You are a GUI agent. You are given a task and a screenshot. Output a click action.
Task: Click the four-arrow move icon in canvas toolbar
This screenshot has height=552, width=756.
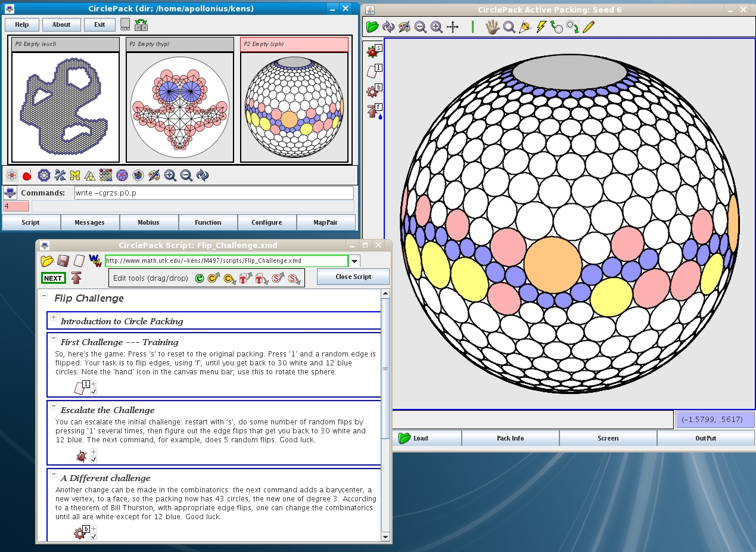[x=453, y=27]
